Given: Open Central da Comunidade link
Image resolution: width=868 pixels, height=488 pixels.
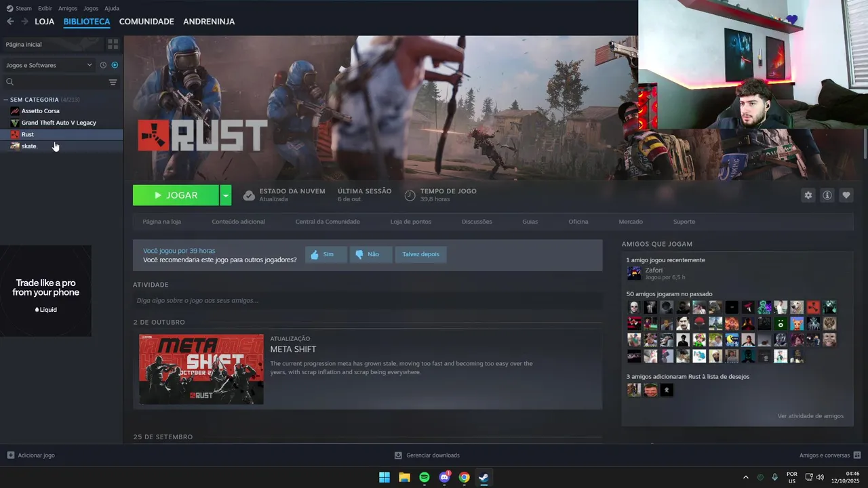Looking at the screenshot, I should coord(328,222).
